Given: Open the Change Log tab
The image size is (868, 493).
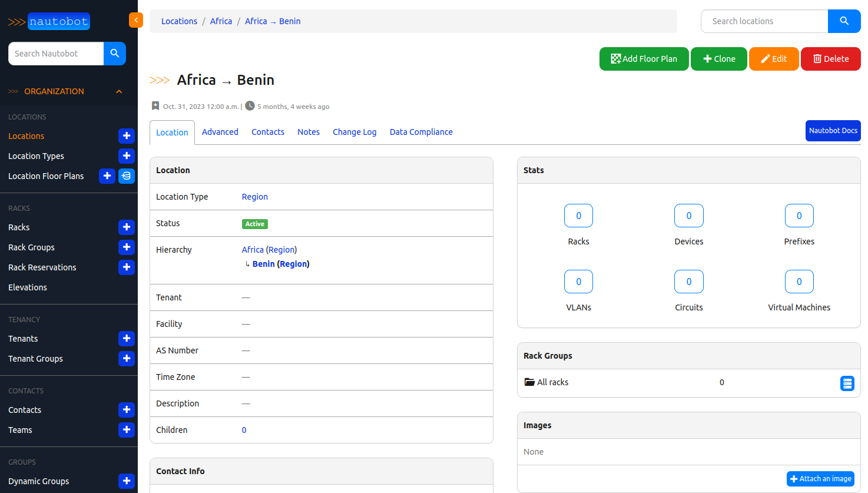Looking at the screenshot, I should click(x=354, y=132).
